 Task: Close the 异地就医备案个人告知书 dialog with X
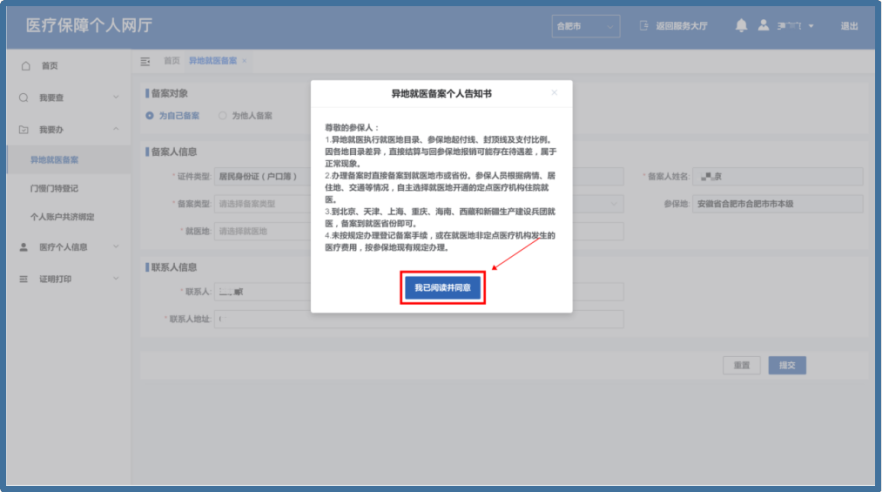coord(555,92)
